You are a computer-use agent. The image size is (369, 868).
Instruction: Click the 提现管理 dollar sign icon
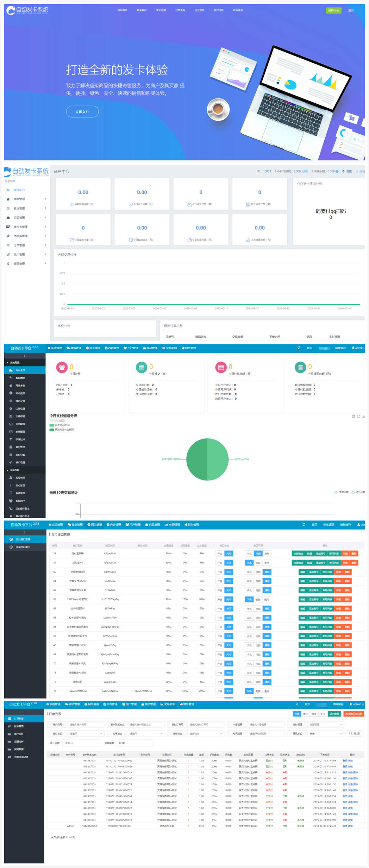[8, 263]
